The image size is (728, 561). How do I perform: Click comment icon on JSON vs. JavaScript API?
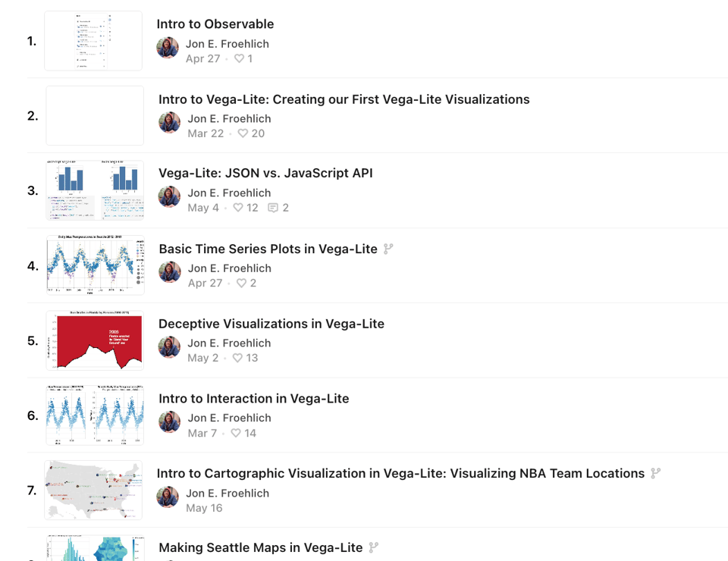point(273,208)
